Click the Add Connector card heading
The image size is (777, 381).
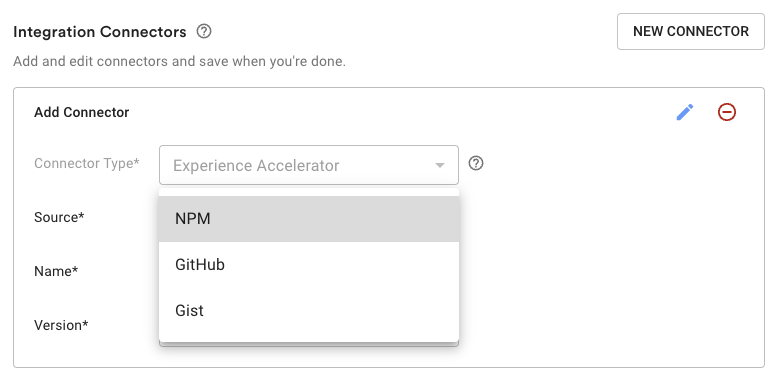click(x=82, y=112)
